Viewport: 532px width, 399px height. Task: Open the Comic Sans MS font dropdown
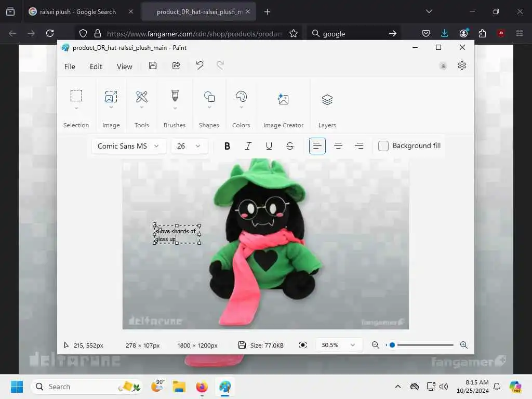(129, 146)
